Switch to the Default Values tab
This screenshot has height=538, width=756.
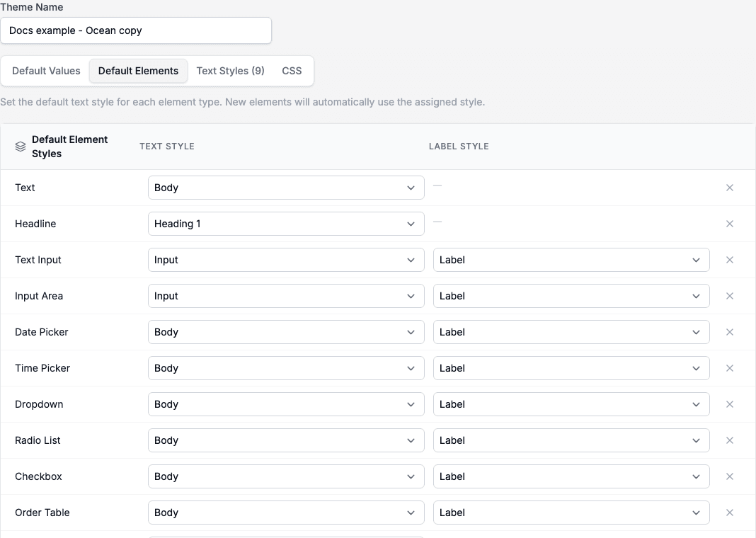[46, 71]
